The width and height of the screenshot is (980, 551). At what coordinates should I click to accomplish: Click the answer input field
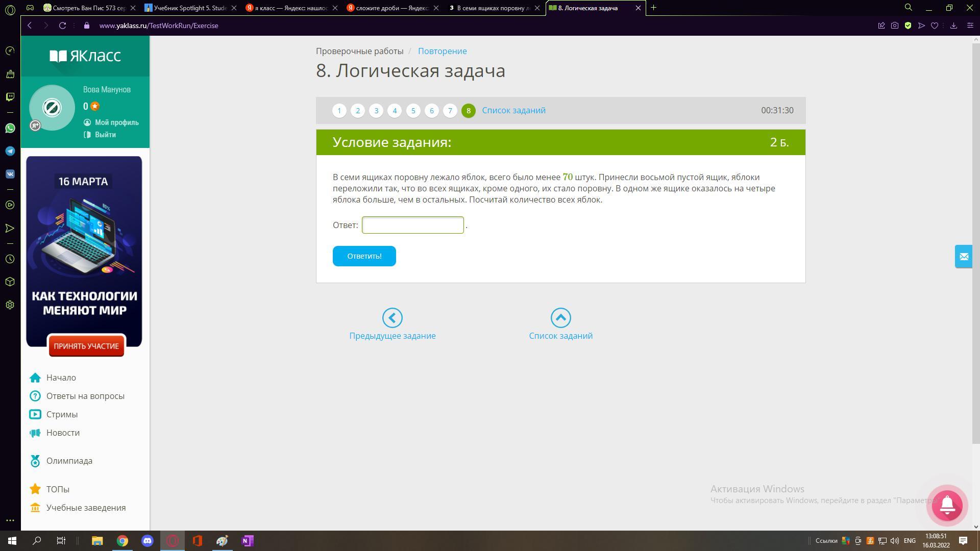pyautogui.click(x=412, y=225)
